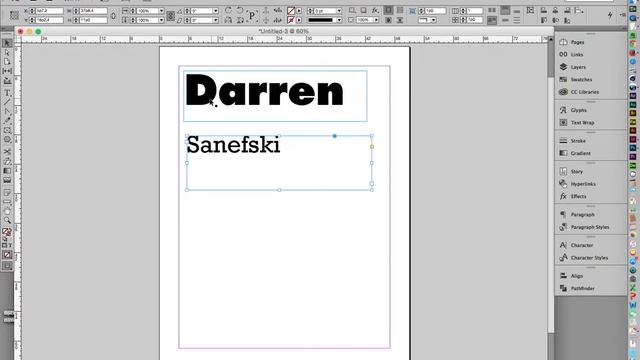Click the quick apply lightning icon
Viewport: 640px width, 360px height.
click(x=610, y=16)
